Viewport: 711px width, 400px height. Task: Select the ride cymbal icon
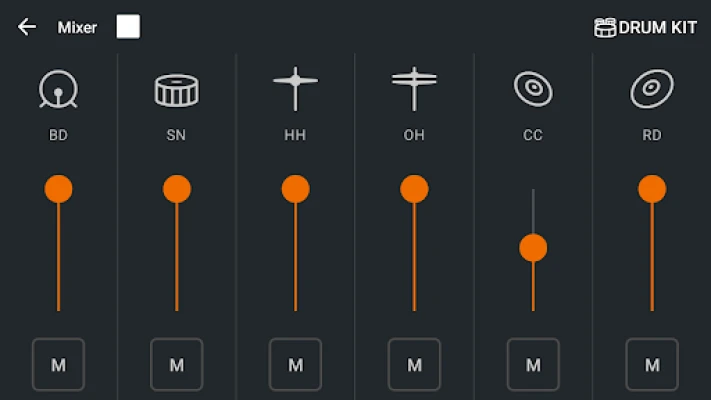(x=652, y=90)
